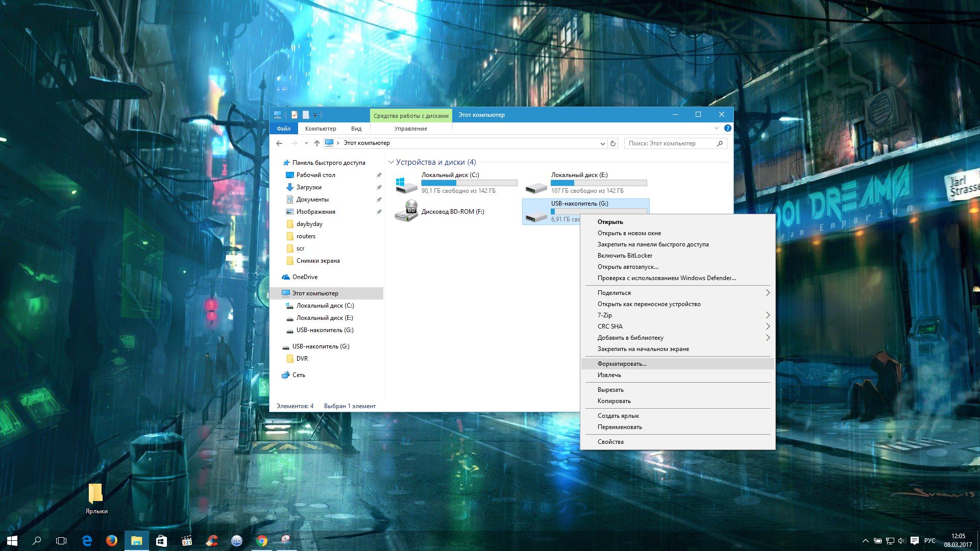Click the Search Этот компьютер field
Screen dimensions: 980x551
(x=670, y=143)
